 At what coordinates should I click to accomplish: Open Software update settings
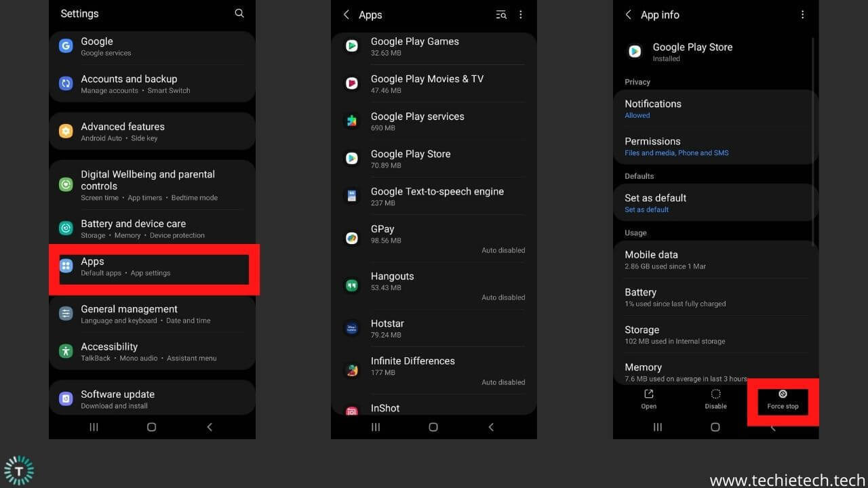point(152,399)
